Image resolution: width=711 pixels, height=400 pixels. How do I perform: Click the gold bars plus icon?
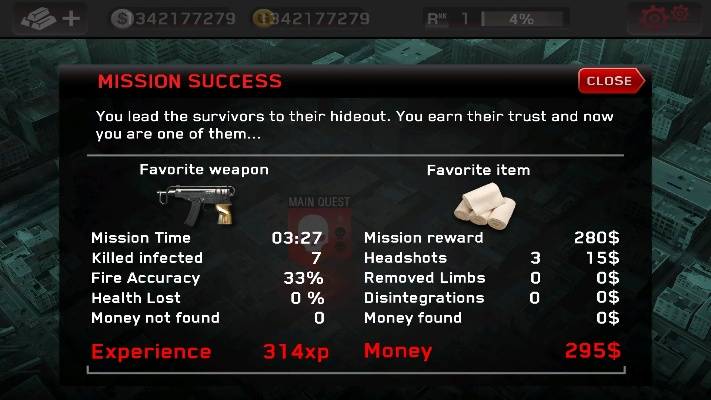point(50,18)
